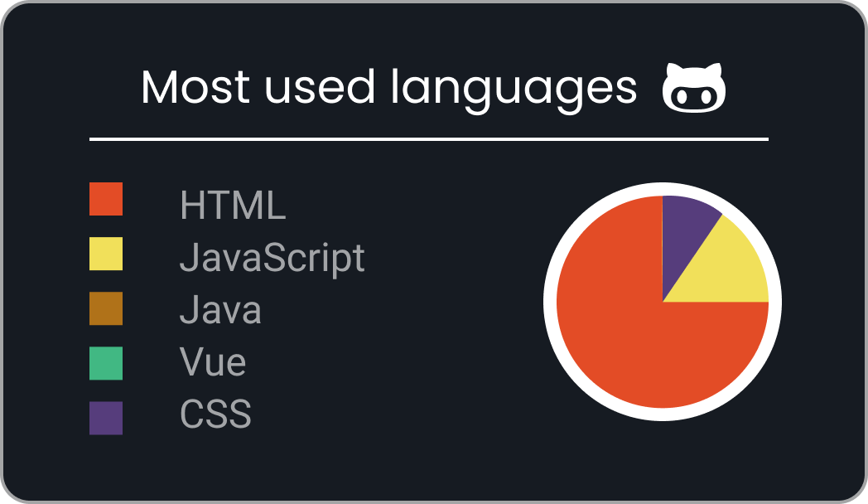
Task: Click the Most used languages title
Action: click(388, 89)
